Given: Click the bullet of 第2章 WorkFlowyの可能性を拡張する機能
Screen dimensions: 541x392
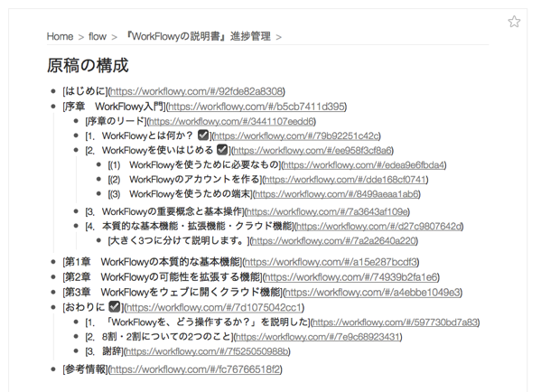Looking at the screenshot, I should coord(52,277).
